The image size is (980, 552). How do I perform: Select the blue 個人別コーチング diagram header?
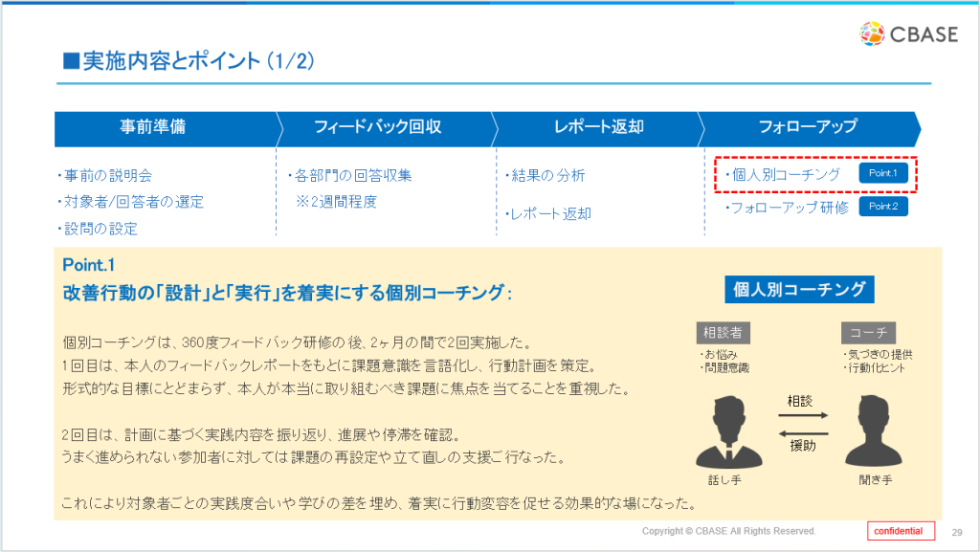(x=799, y=290)
